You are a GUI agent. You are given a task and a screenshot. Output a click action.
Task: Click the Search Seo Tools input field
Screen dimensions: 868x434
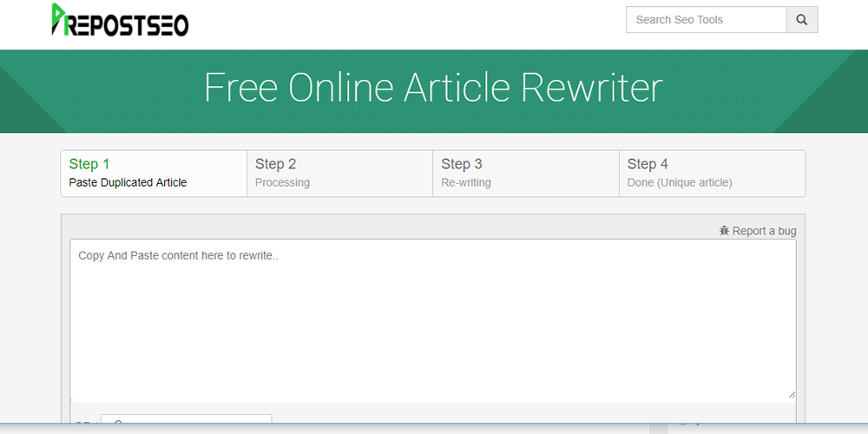pos(707,20)
